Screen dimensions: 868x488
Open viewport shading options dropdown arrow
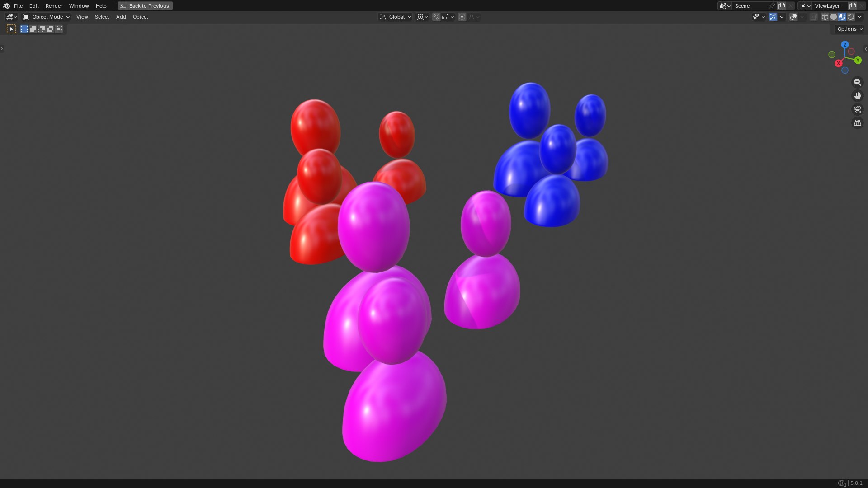click(x=859, y=17)
